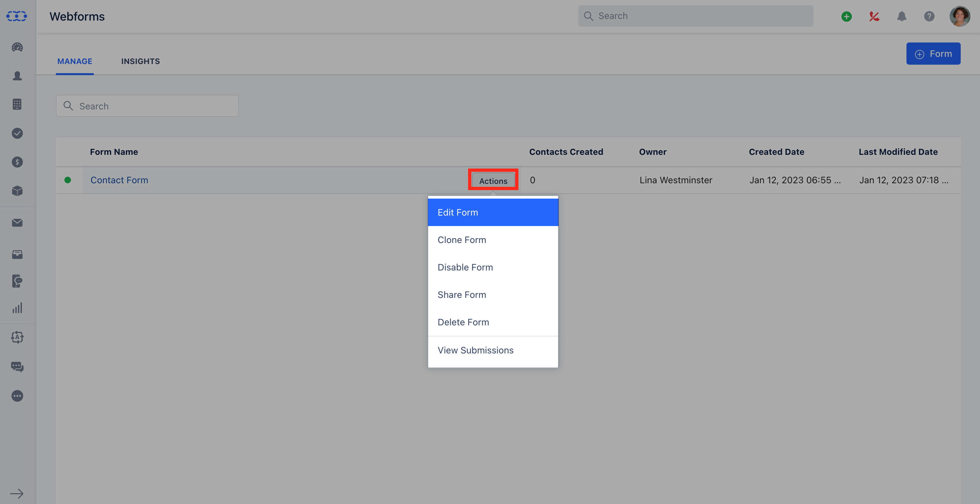Screen dimensions: 980x504
Task: Click the Contacts Created column header
Action: pyautogui.click(x=566, y=152)
